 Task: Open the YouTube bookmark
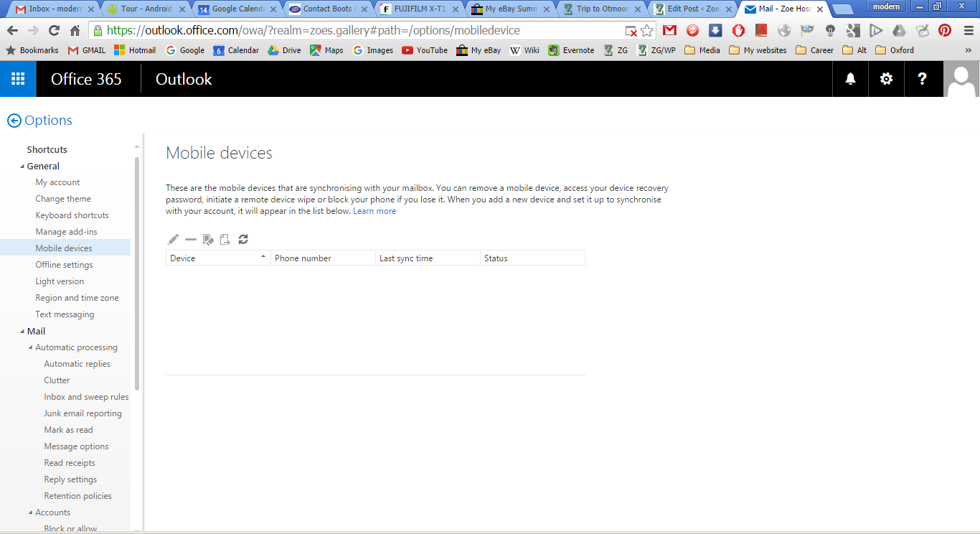pos(425,50)
